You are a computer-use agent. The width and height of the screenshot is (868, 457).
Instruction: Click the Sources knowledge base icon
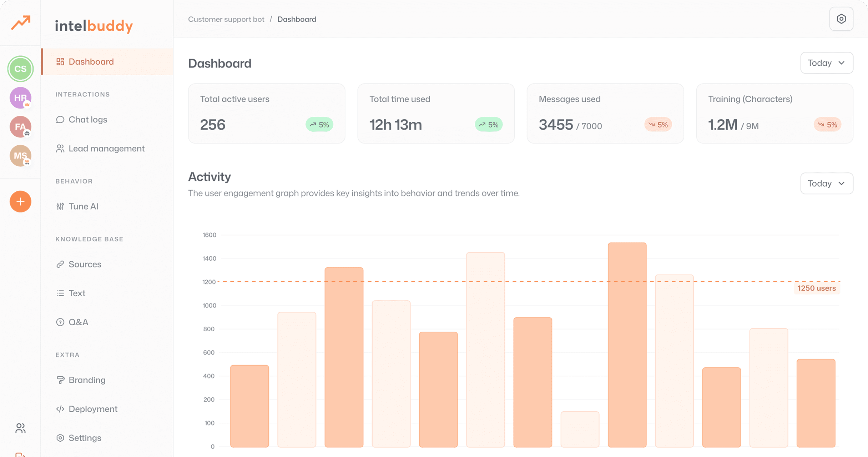[x=60, y=264]
